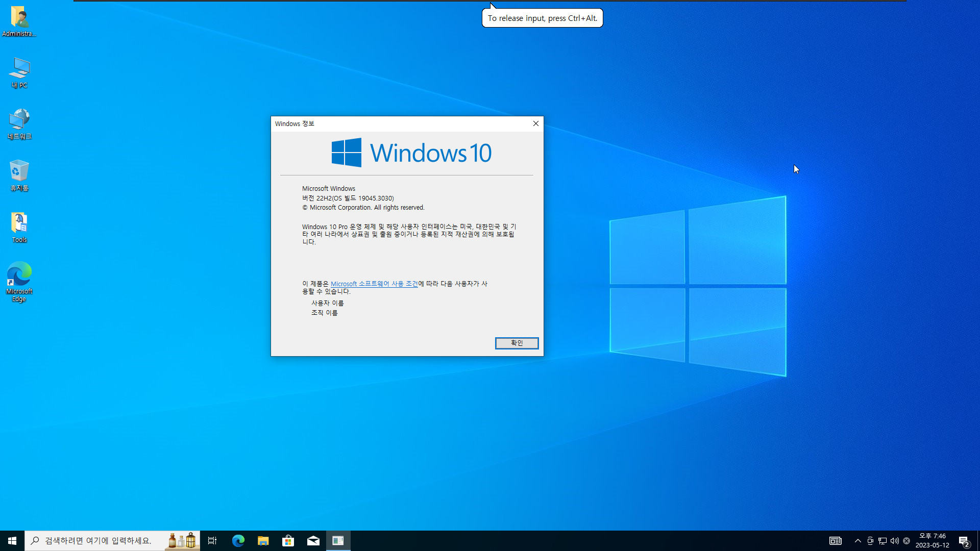Open Mail app from the taskbar

click(x=313, y=541)
